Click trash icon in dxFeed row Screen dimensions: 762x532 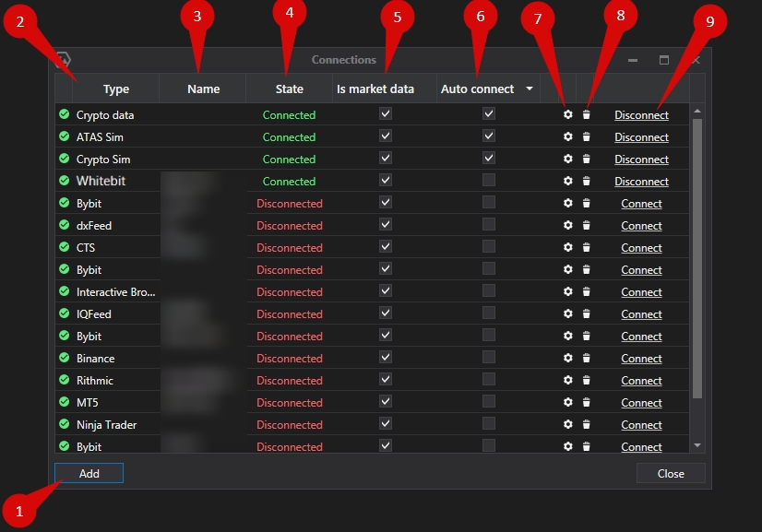tap(586, 226)
